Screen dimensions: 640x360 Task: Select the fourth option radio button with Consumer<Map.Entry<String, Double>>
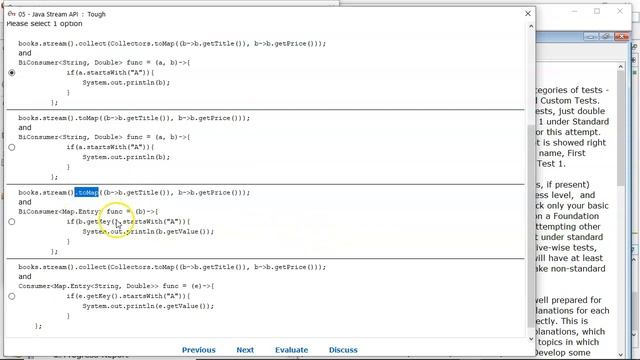click(12, 296)
